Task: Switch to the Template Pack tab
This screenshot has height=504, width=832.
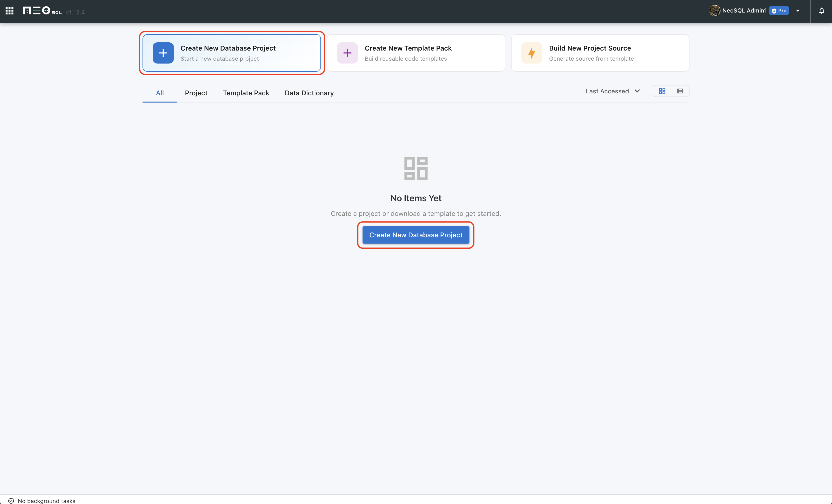Action: point(246,93)
